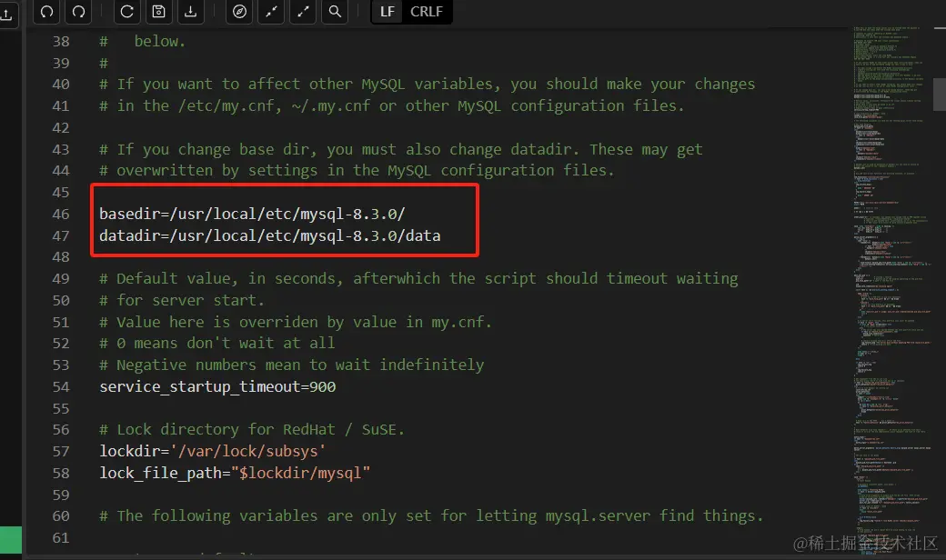Click line number 54 in gutter
Screen dimensions: 946x560
click(x=61, y=387)
